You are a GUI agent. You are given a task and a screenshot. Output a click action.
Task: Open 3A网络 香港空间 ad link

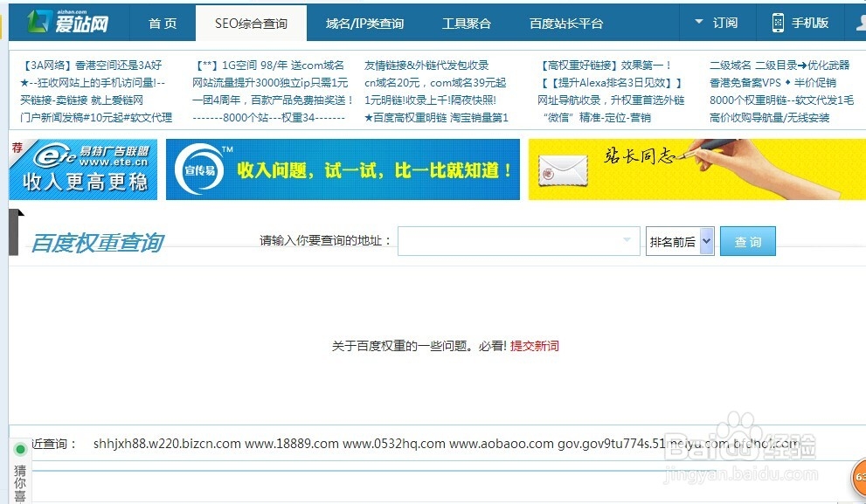click(91, 66)
